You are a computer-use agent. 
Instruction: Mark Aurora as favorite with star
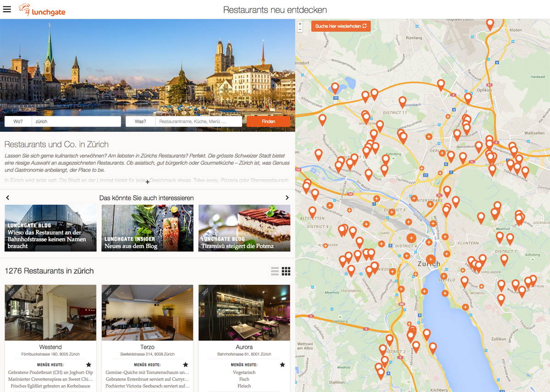[282, 365]
